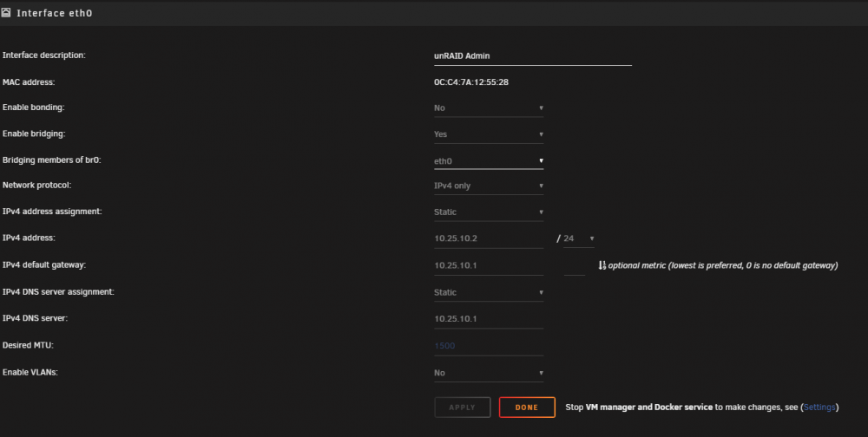868x437 pixels.
Task: Open IPv4 DNS server assignment dropdown
Action: (488, 292)
